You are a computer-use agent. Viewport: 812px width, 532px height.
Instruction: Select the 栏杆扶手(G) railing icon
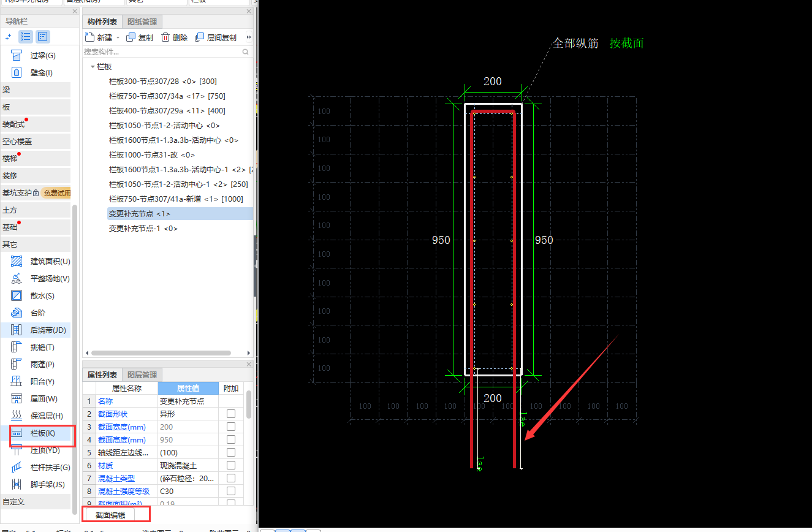17,468
